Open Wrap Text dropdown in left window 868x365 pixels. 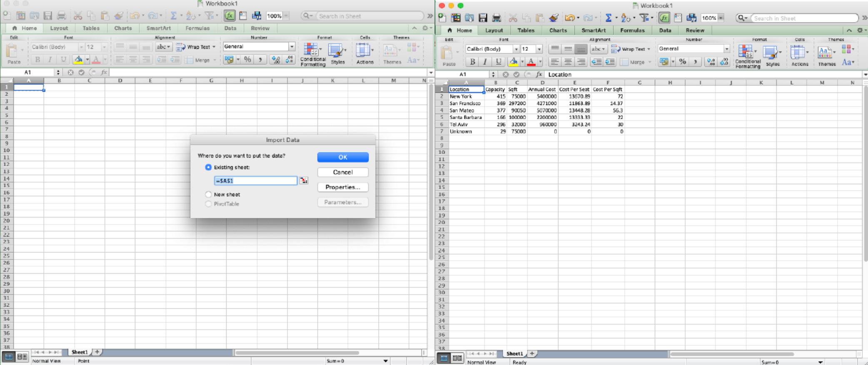coord(214,47)
